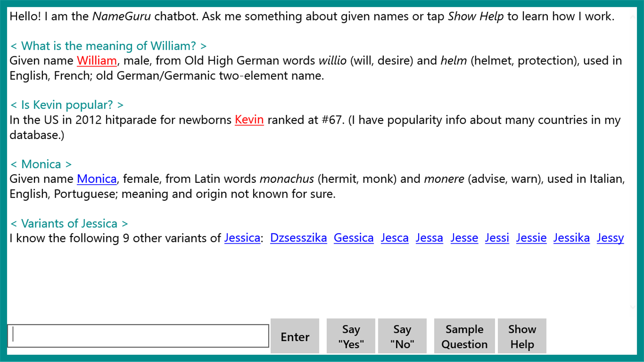Open the Jessika variant link
Viewport: 644px width, 362px height.
(572, 238)
